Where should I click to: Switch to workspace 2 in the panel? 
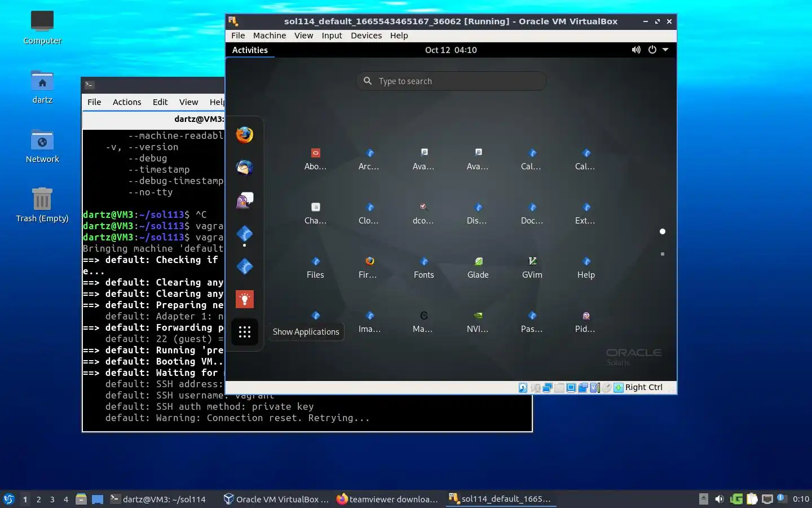pos(38,500)
